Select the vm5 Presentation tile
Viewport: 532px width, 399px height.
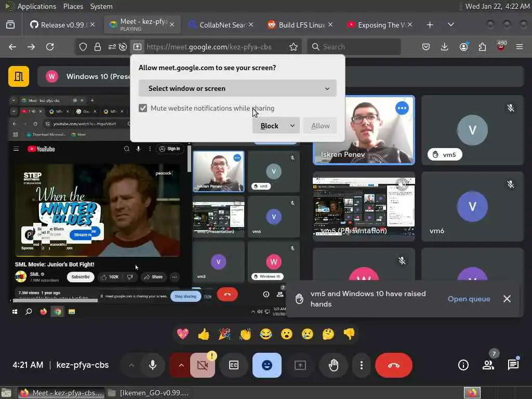point(364,206)
